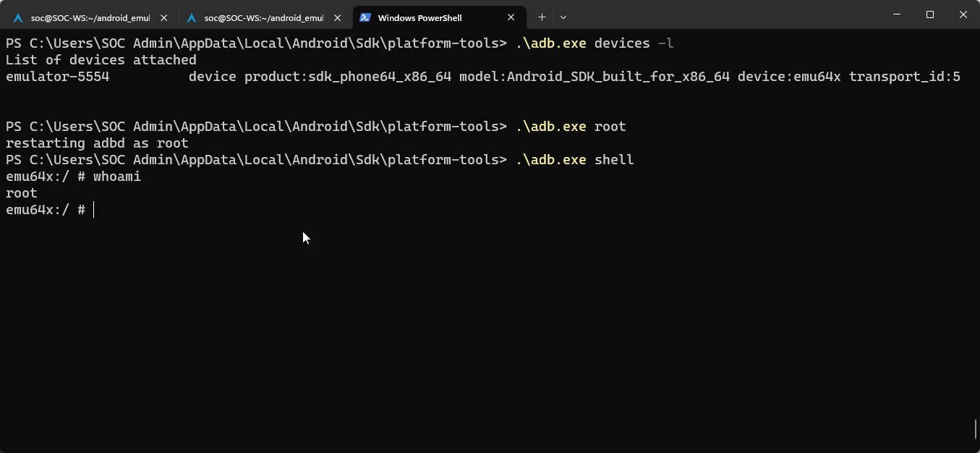Screen dimensions: 980x453
Task: Click the Windows PowerShell tab icon
Action: (366, 17)
